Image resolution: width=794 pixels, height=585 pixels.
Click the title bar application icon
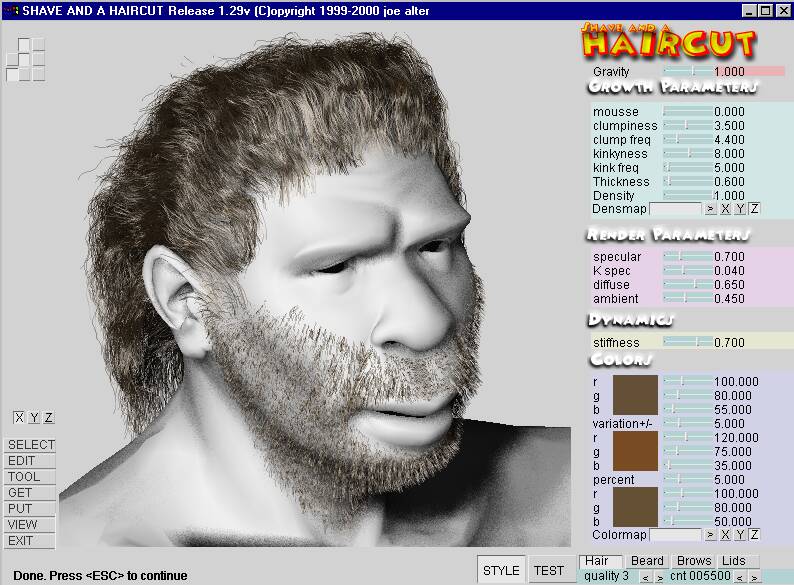[x=12, y=11]
